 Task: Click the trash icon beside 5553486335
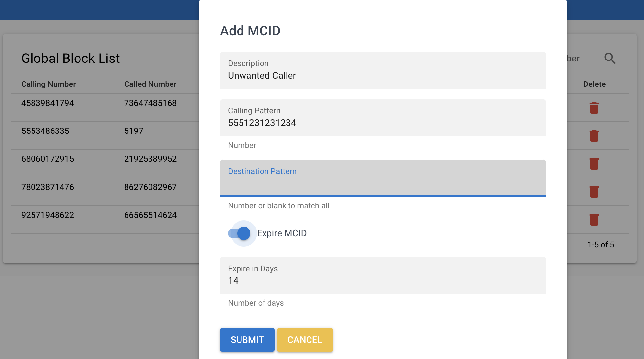[x=594, y=135]
